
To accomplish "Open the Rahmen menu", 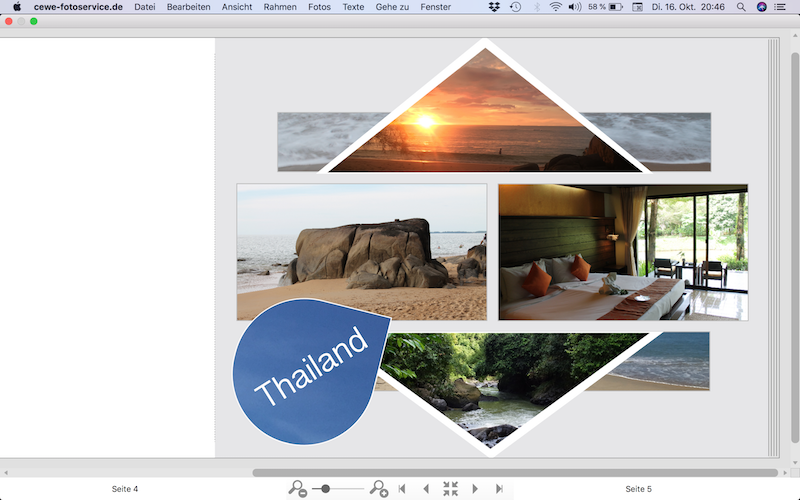I will [280, 7].
